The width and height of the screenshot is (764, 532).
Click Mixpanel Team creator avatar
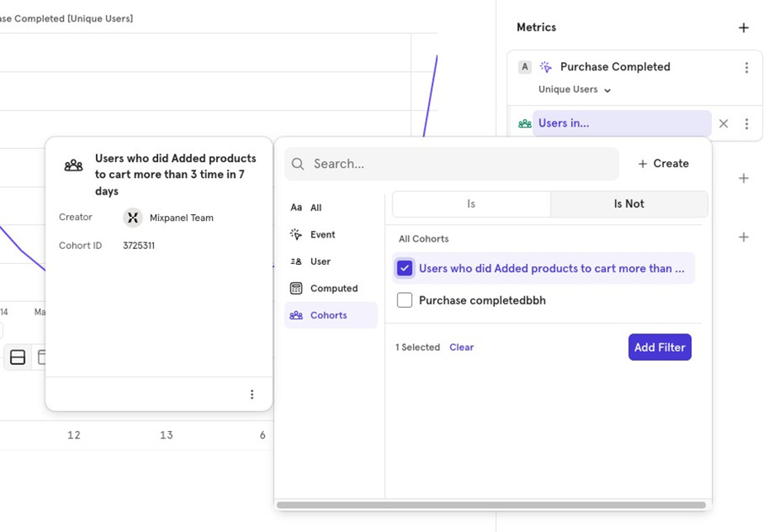point(132,218)
